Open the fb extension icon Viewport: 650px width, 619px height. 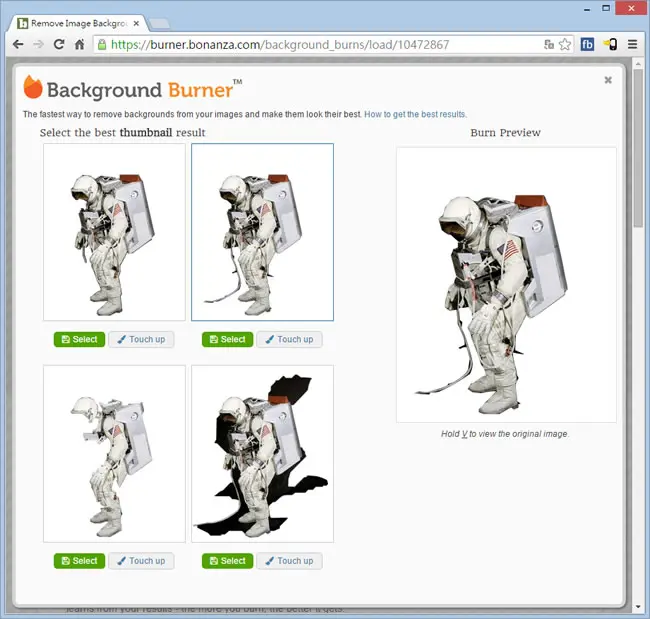587,44
